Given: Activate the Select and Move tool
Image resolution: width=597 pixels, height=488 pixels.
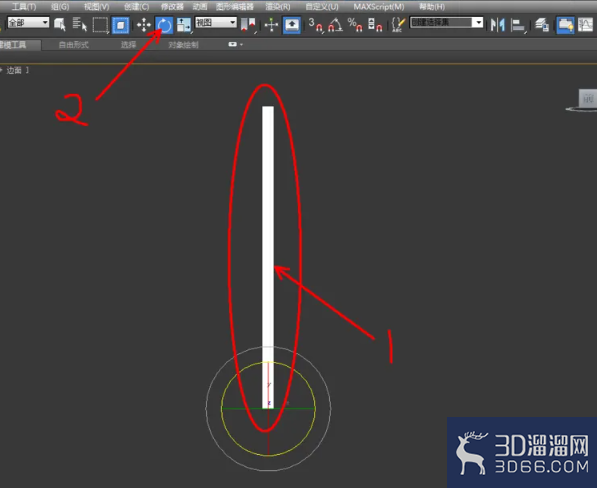Looking at the screenshot, I should (x=144, y=25).
